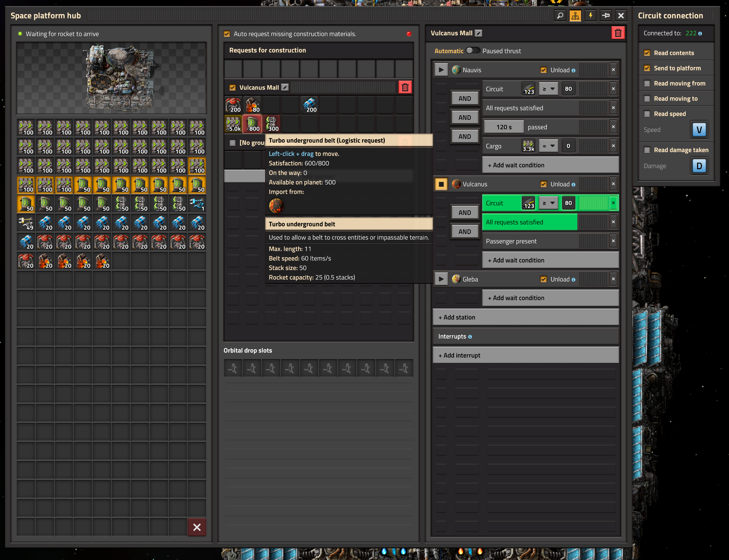Click the wire connection icon in title bar
Screen dimensions: 729x560
[606, 16]
